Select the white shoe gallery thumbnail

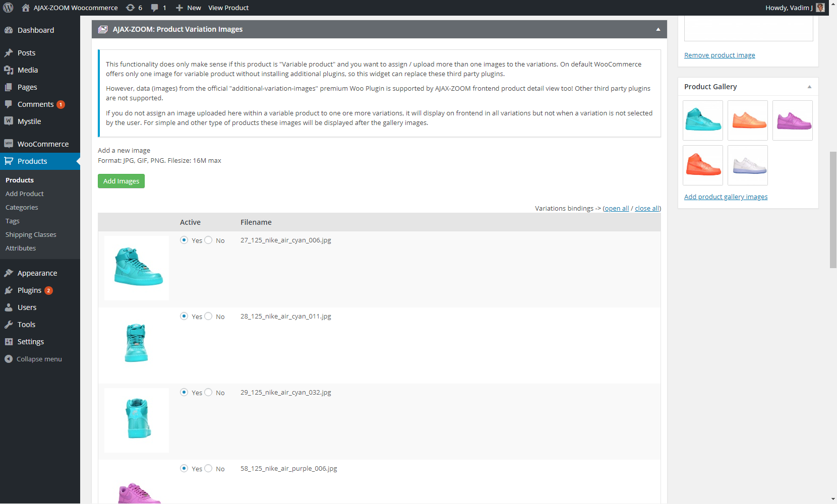748,165
